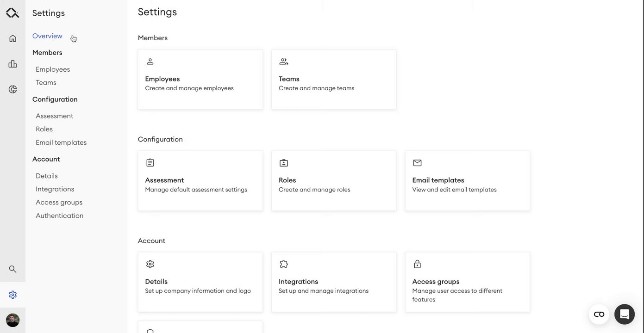Go to Assessment in the sidebar
Screen dimensions: 644x333
(x=54, y=116)
